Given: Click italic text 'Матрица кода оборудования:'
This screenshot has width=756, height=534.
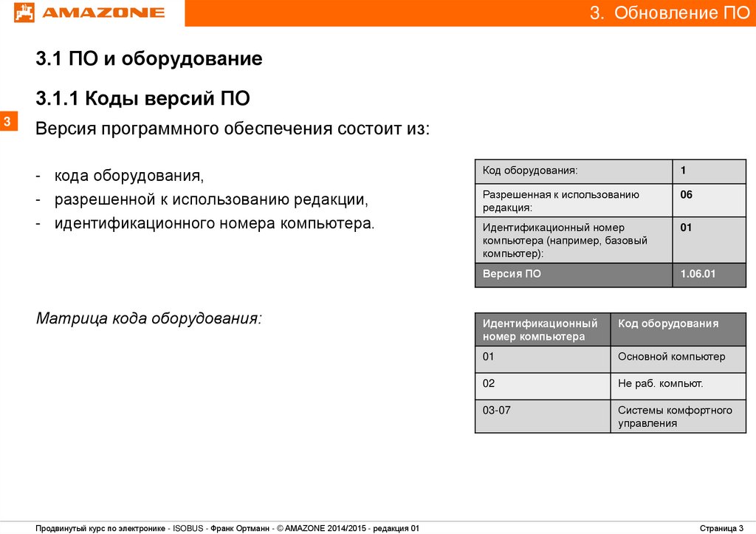Looking at the screenshot, I should [x=148, y=318].
